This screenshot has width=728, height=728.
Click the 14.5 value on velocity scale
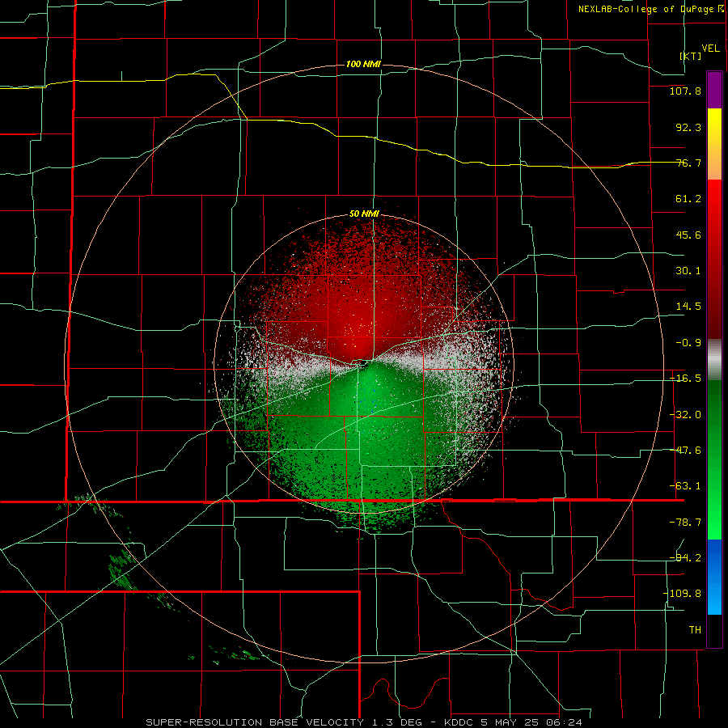(x=688, y=307)
